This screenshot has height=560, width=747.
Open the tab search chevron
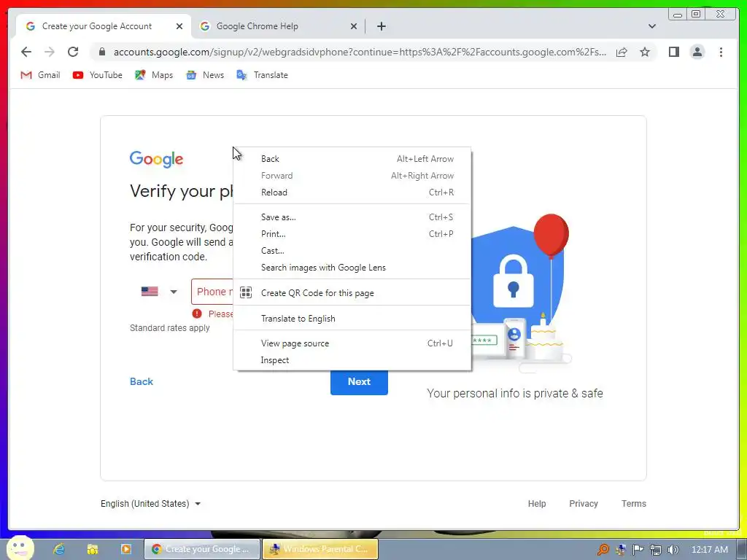(651, 26)
